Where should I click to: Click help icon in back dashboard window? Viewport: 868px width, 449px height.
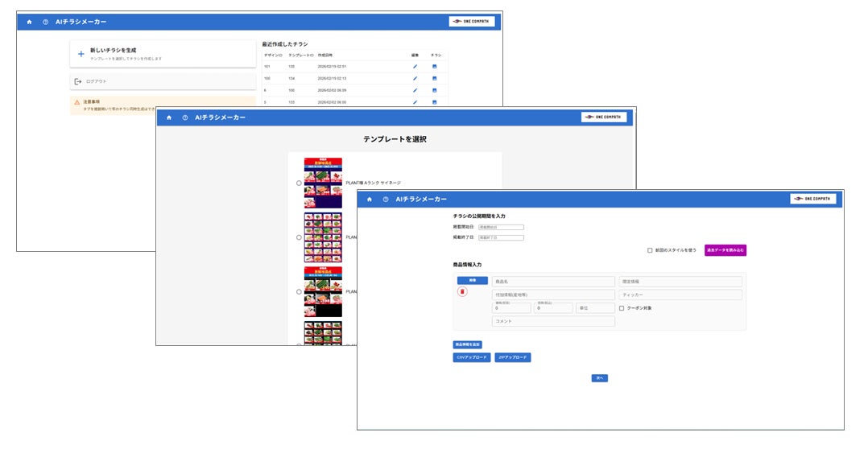click(46, 22)
